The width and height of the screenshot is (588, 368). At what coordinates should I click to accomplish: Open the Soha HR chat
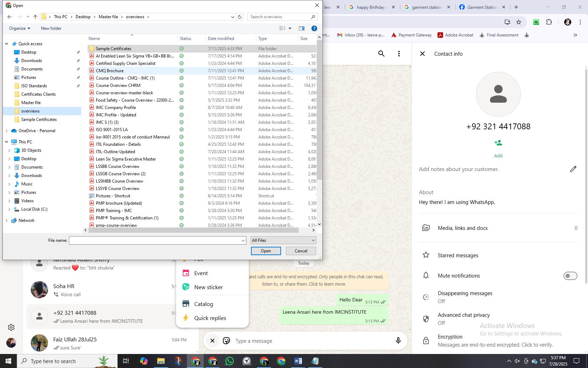(x=112, y=290)
